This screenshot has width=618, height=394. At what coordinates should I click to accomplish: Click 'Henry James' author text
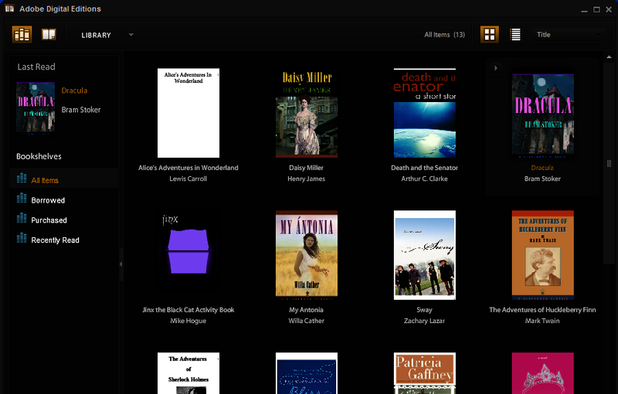(x=306, y=178)
